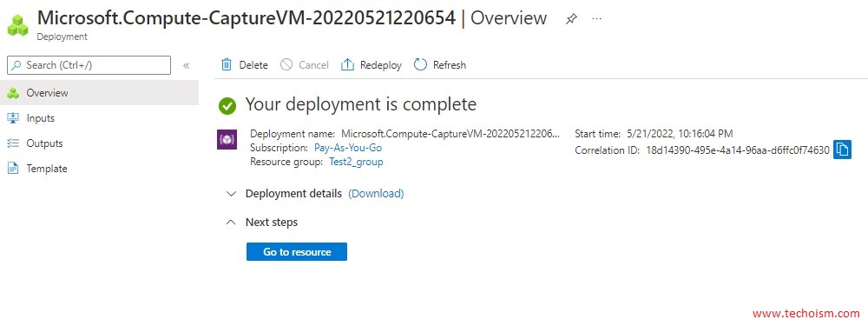Click the Refresh circular arrow icon
The image size is (868, 326).
421,65
